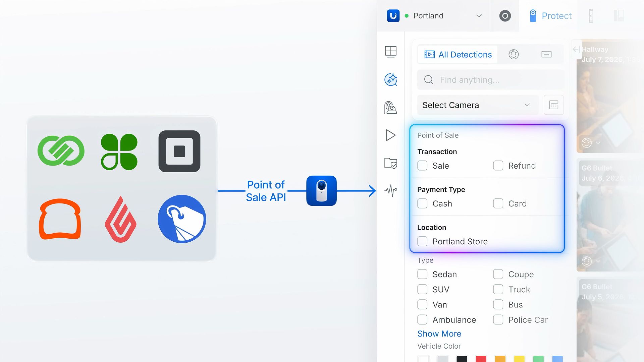
Task: Open the Hallway July 7 detection thumbnail
Action: pos(610,97)
